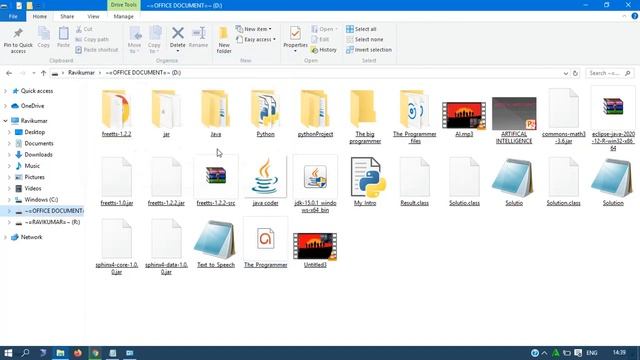This screenshot has height=360, width=640.
Task: Click the Search box field
Action: [610, 73]
